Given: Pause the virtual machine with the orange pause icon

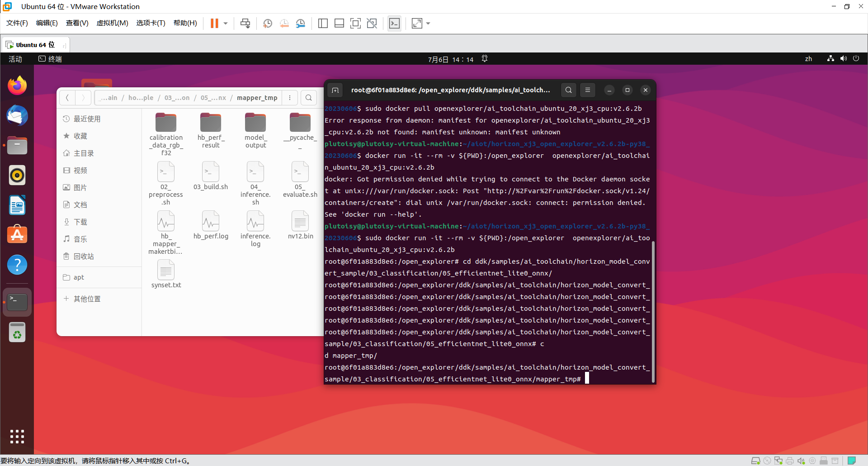Looking at the screenshot, I should [x=214, y=23].
